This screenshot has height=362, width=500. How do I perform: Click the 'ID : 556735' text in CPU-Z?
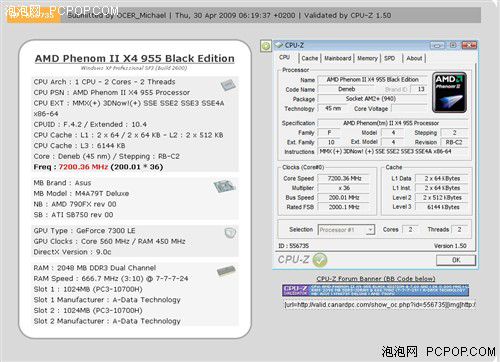pos(294,246)
